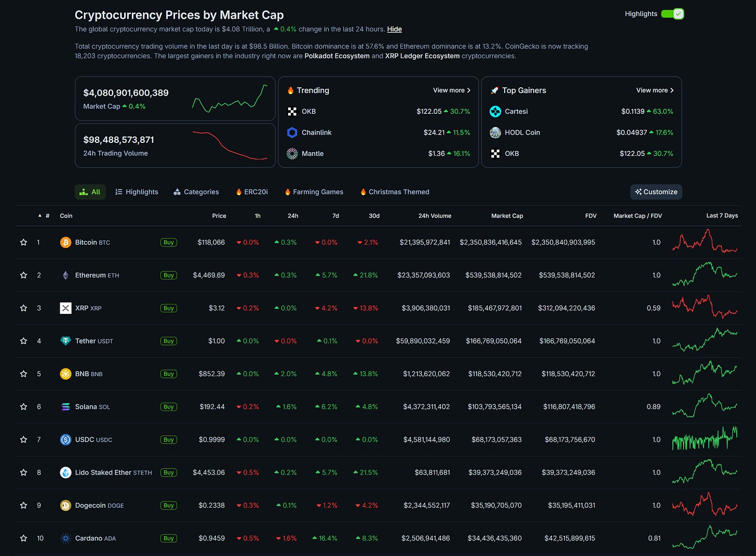This screenshot has width=756, height=556.
Task: Mark BNB with the star icon
Action: [x=23, y=374]
